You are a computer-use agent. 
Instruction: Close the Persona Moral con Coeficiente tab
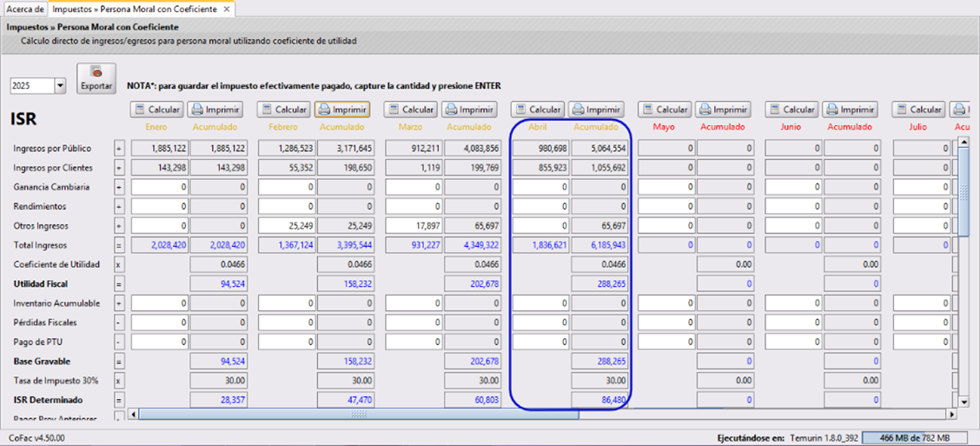coord(227,9)
